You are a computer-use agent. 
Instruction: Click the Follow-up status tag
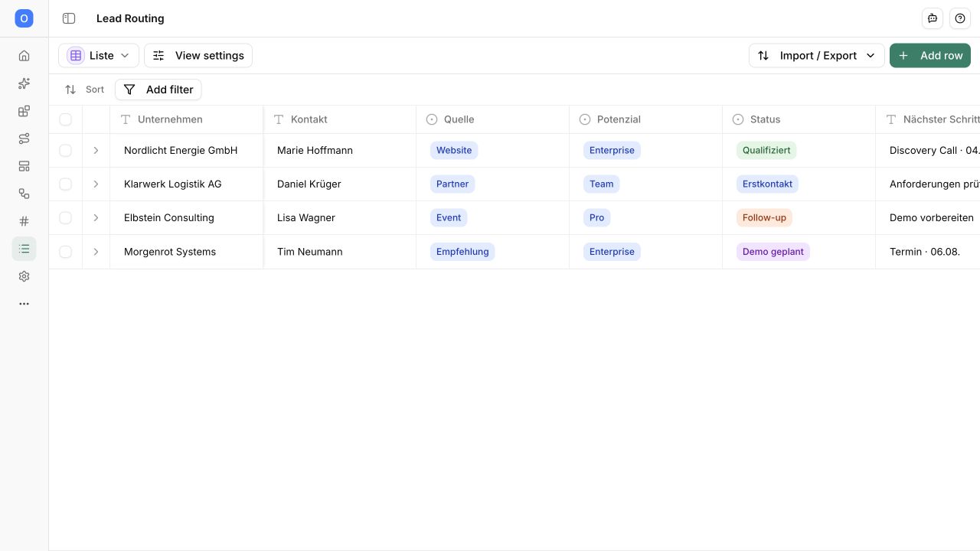point(764,218)
